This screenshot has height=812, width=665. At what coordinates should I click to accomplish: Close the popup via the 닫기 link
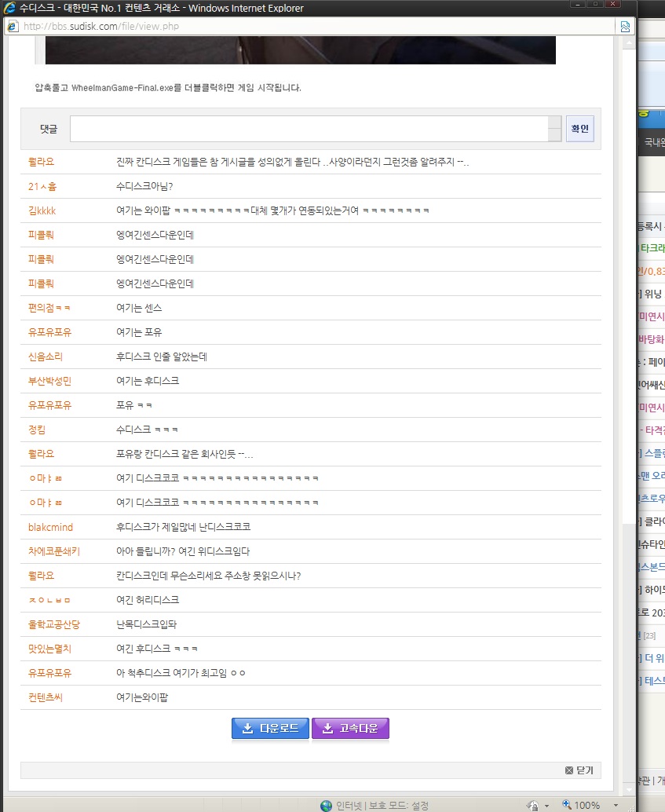coord(585,770)
